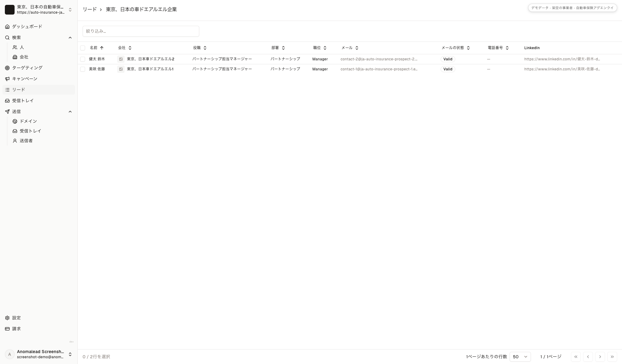This screenshot has width=622, height=364.
Task: Click the デモデータ badge at top right
Action: [x=572, y=8]
